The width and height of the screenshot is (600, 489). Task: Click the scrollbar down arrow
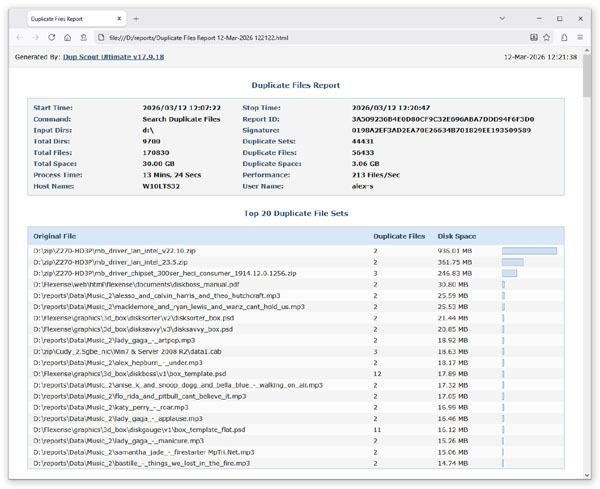[x=587, y=475]
